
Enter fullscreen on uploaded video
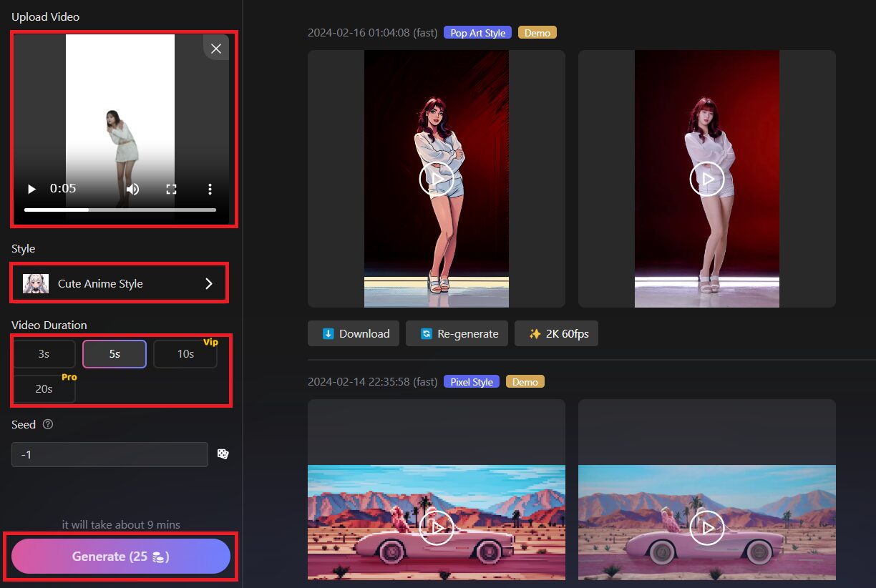coord(171,189)
